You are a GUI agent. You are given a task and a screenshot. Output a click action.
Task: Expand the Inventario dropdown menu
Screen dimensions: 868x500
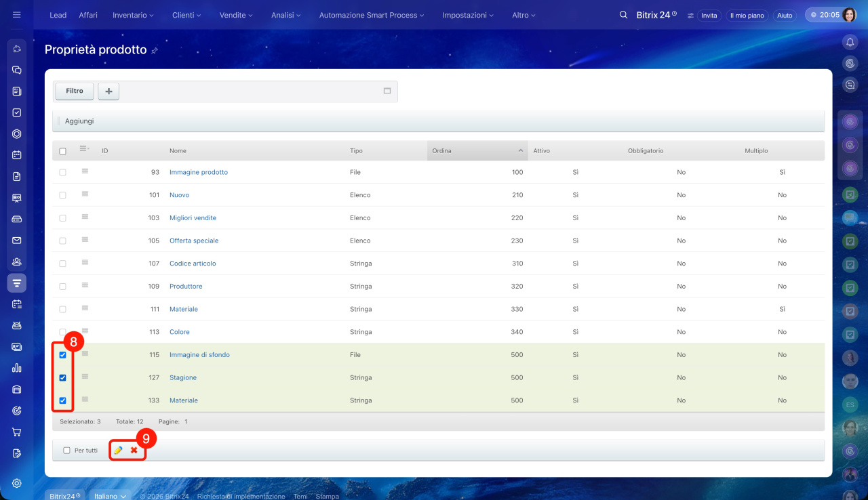click(x=133, y=15)
